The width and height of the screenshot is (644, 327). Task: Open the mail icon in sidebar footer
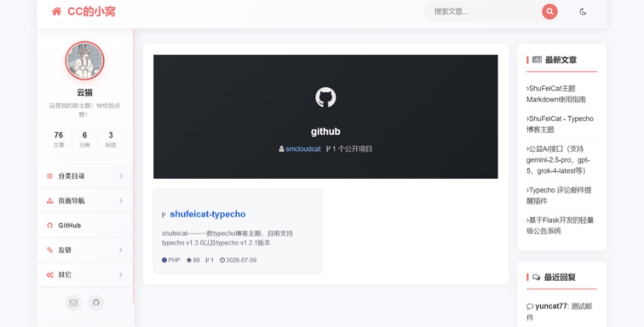(73, 303)
